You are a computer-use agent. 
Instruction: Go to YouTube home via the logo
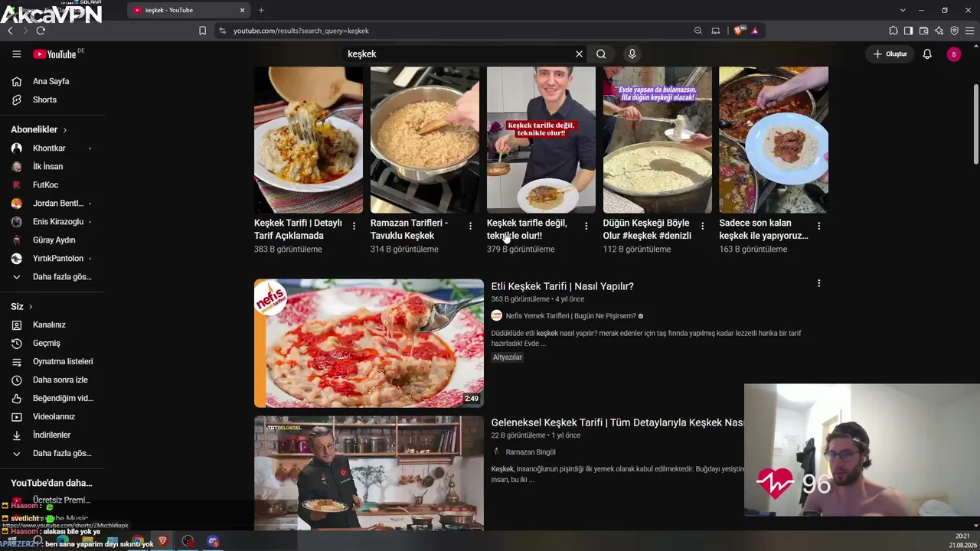pos(55,54)
